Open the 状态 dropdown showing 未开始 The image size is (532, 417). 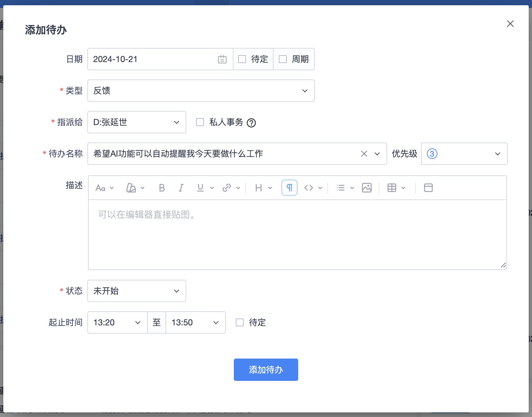[x=137, y=291]
